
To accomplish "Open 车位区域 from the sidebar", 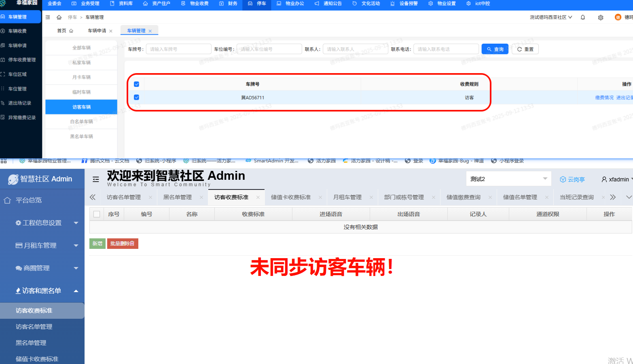I will click(x=21, y=74).
